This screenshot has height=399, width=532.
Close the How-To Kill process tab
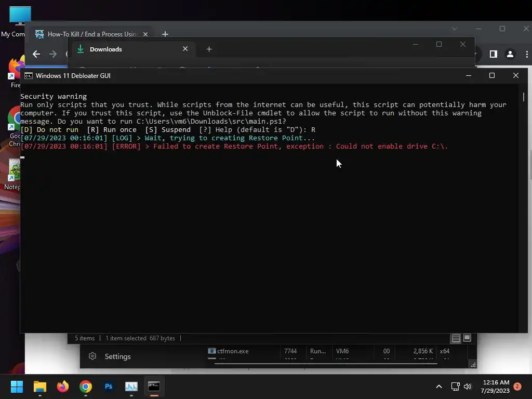pyautogui.click(x=145, y=34)
